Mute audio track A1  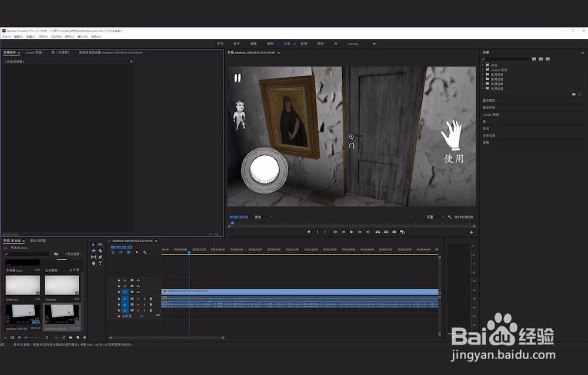tap(138, 299)
